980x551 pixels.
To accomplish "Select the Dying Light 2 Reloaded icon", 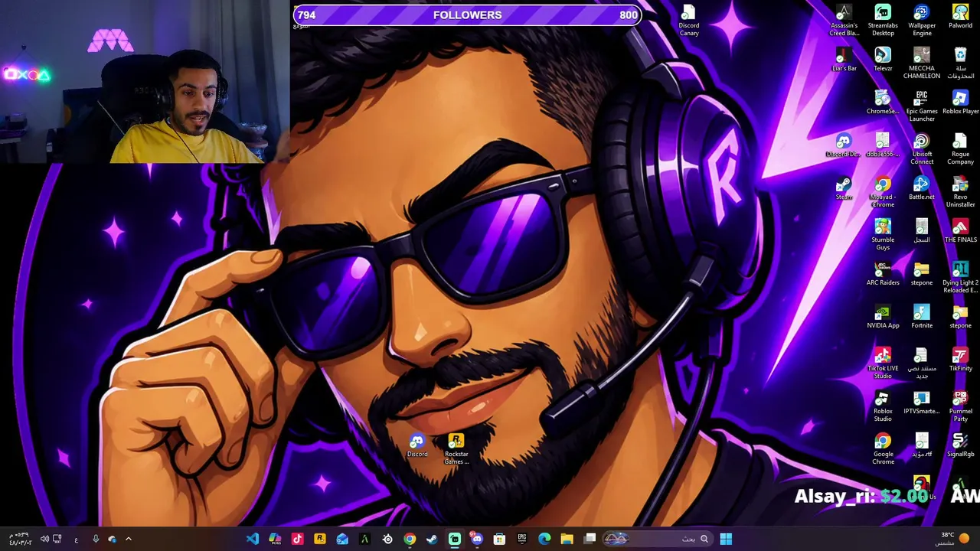I will pyautogui.click(x=960, y=278).
